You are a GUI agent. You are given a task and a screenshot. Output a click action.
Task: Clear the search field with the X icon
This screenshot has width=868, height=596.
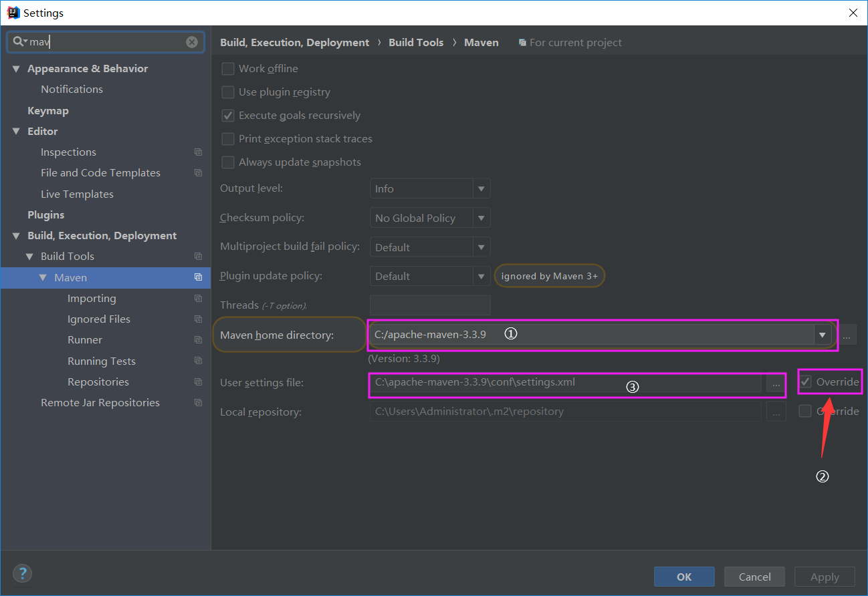(192, 42)
